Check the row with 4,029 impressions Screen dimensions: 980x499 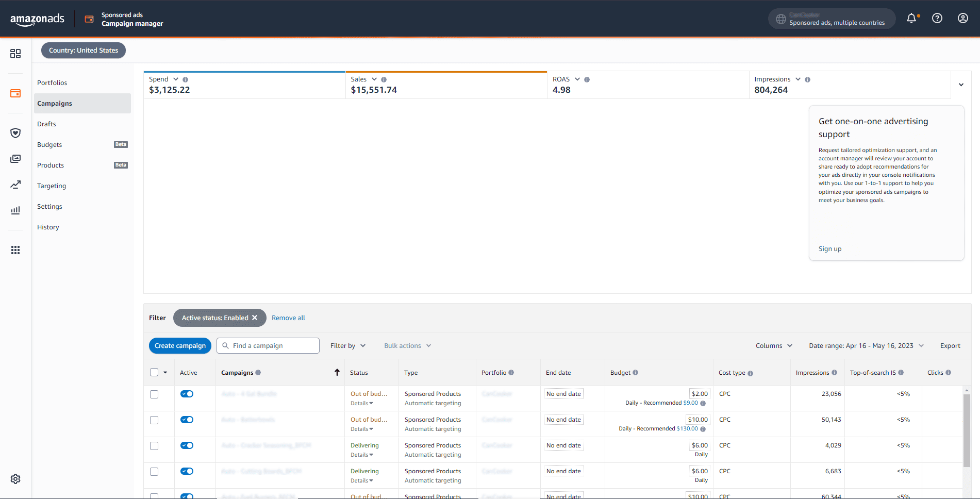pos(154,446)
